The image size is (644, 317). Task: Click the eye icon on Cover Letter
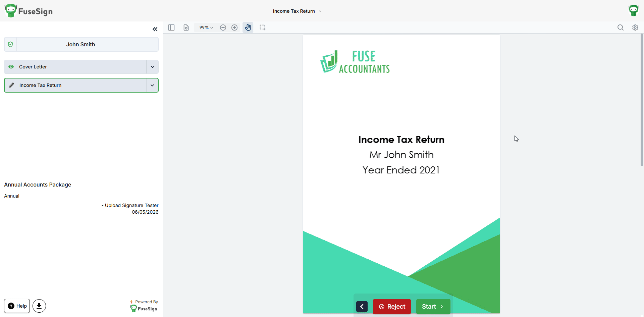pos(11,67)
